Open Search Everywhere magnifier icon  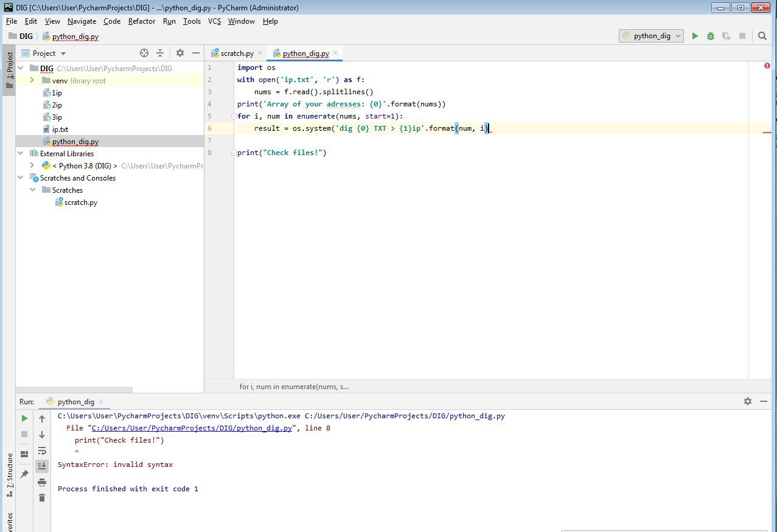coord(762,36)
